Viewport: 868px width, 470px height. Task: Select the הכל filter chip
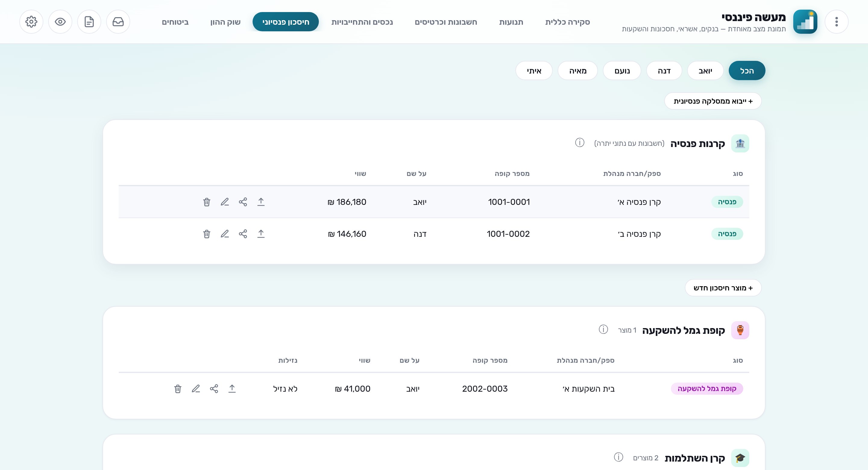[x=747, y=71]
